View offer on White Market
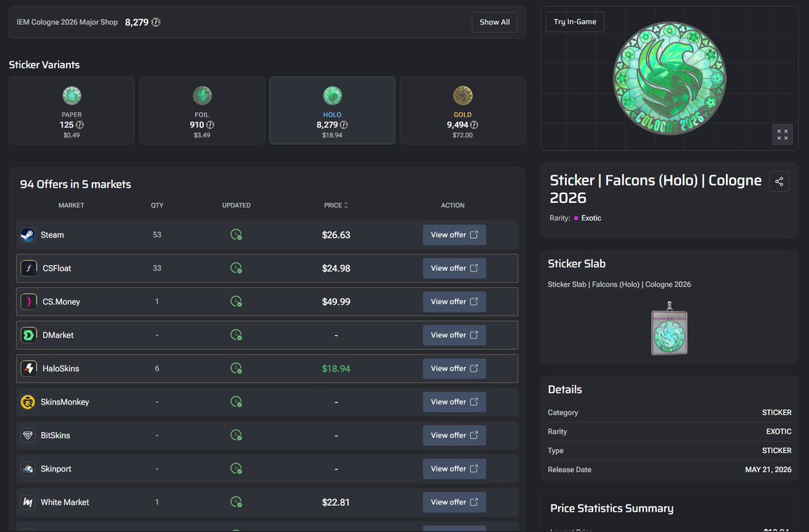809x532 pixels. pos(454,502)
